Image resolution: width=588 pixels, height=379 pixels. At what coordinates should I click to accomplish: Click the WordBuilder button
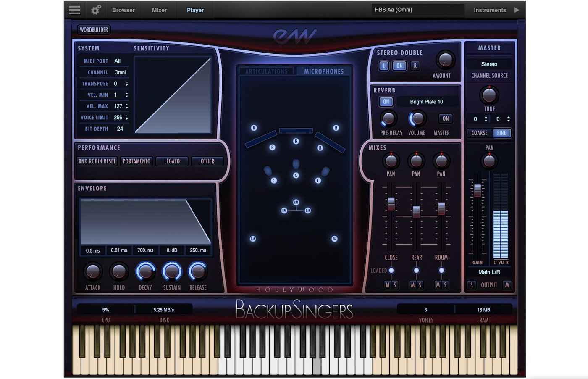(94, 30)
